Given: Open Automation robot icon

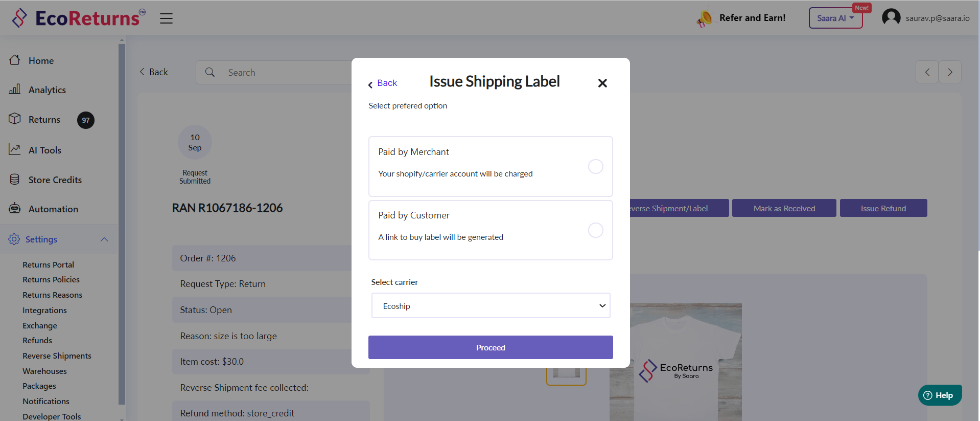Looking at the screenshot, I should tap(15, 208).
